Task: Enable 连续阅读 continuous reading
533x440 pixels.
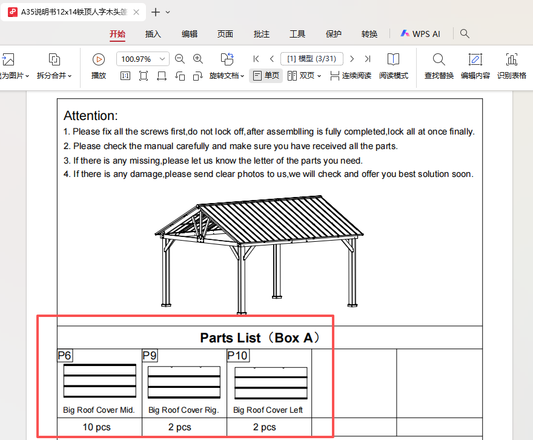Action: (350, 75)
